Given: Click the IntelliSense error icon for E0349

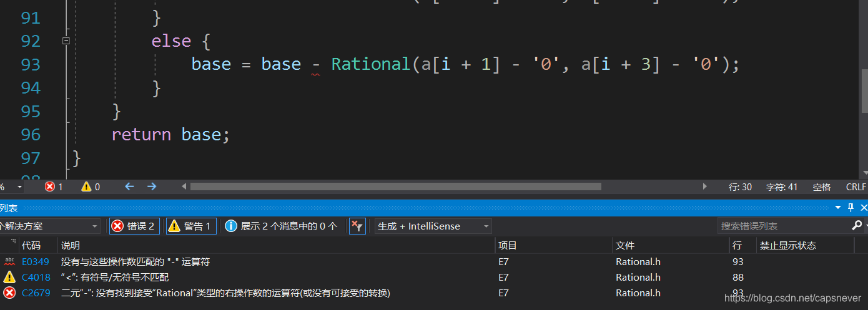Looking at the screenshot, I should (x=9, y=262).
